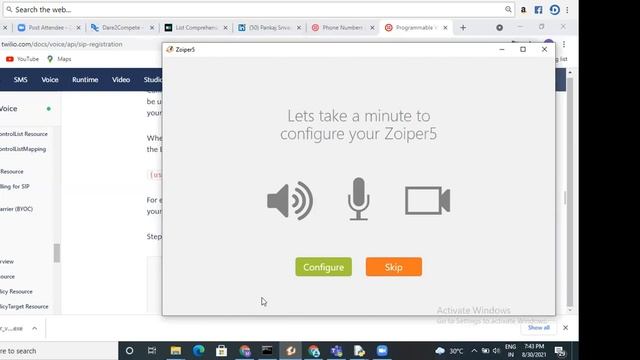Image resolution: width=640 pixels, height=360 pixels.
Task: Open the Video menu on Twilio navbar
Action: click(x=121, y=80)
